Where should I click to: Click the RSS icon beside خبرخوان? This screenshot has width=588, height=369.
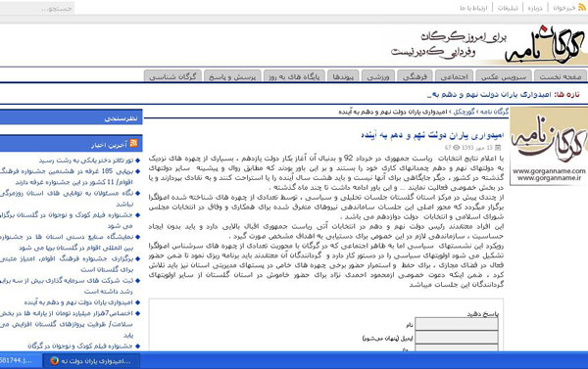coord(582,7)
